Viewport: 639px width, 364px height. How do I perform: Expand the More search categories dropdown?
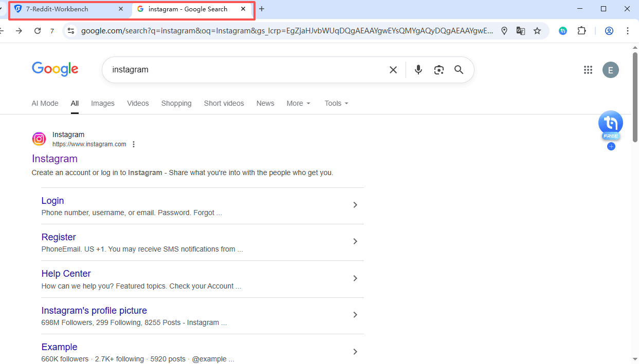coord(298,103)
